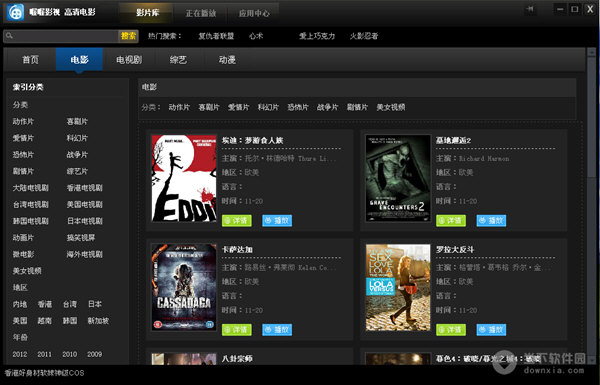Play the movie 罗拉大反斗
The width and height of the screenshot is (600, 385).
click(x=491, y=330)
